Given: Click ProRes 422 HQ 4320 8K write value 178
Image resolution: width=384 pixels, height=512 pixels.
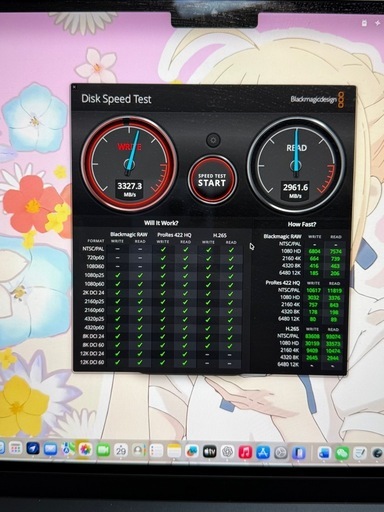Looking at the screenshot, I should click(x=313, y=312).
